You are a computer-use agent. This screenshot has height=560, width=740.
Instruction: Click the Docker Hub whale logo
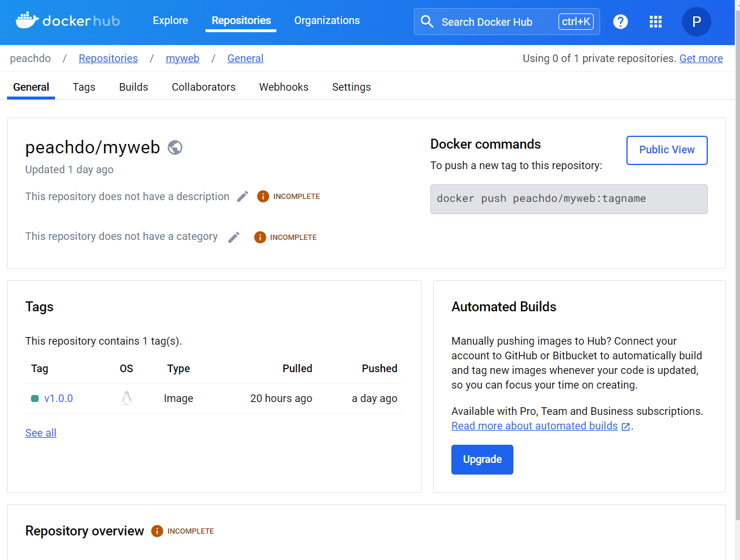tap(68, 21)
